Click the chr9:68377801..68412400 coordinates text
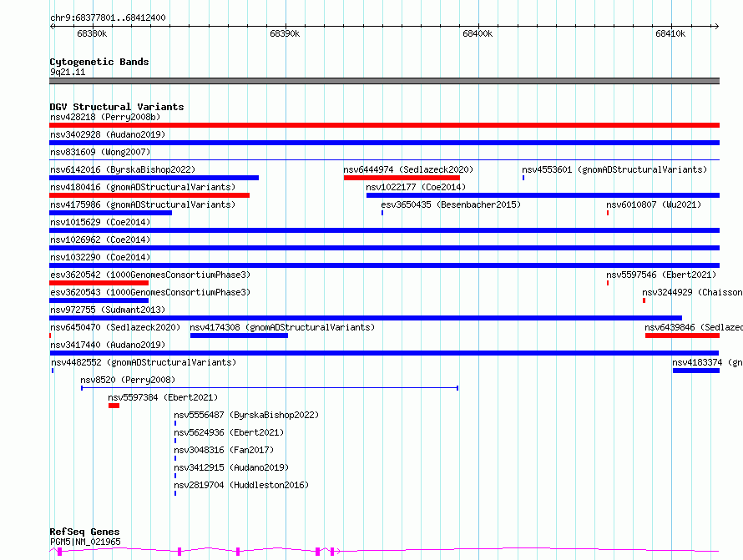This screenshot has height=560, width=743. (x=108, y=18)
